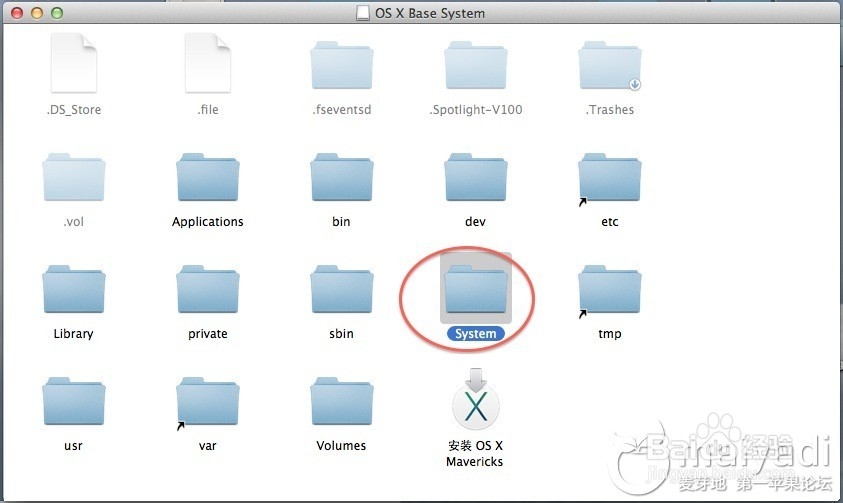Select the hidden .DS_Store file
The height and width of the screenshot is (503, 843).
(x=74, y=64)
